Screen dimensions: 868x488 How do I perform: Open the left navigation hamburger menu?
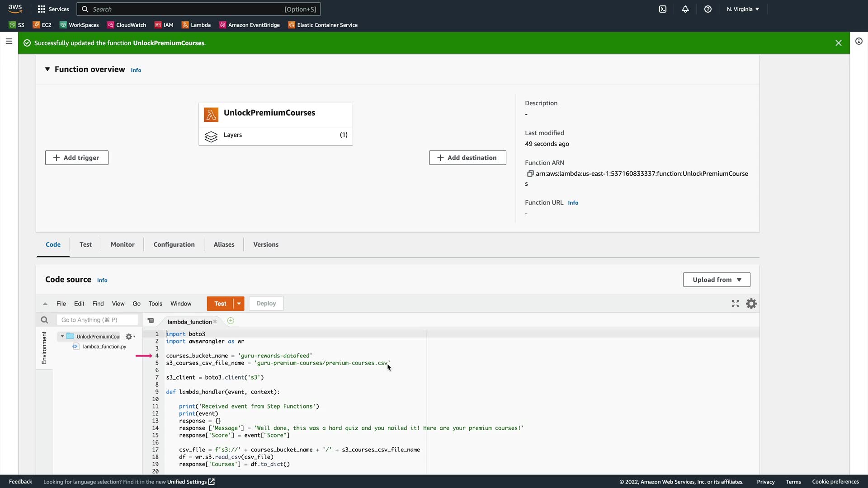(9, 42)
